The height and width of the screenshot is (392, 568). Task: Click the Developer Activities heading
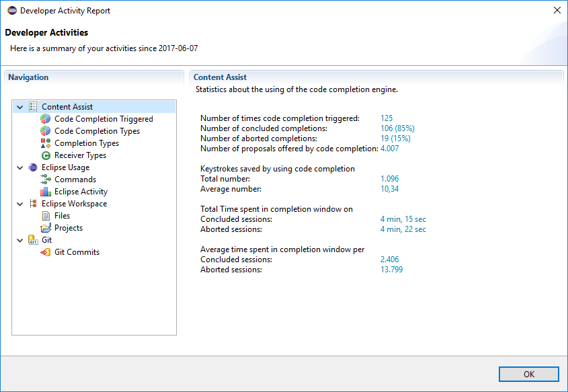click(46, 32)
